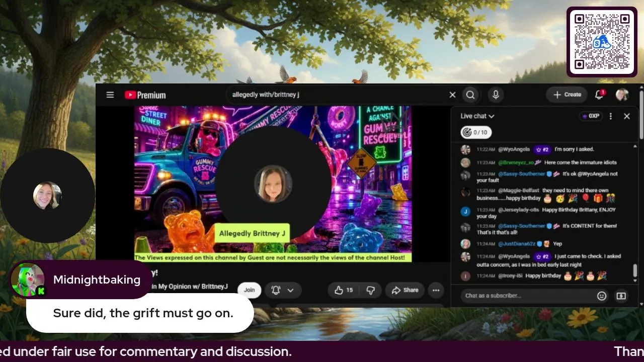Click the @Jerseylady-o8s username in chat
Screen dimensions: 644x362
coord(520,210)
